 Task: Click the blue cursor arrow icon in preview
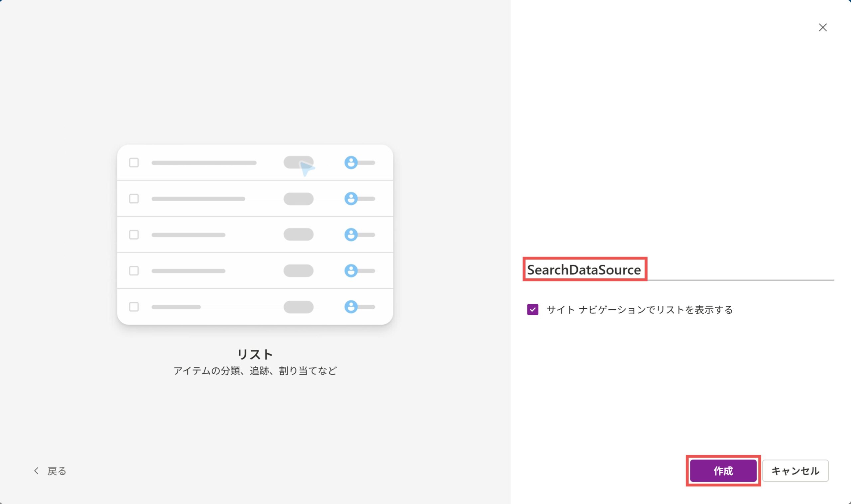[x=306, y=168]
